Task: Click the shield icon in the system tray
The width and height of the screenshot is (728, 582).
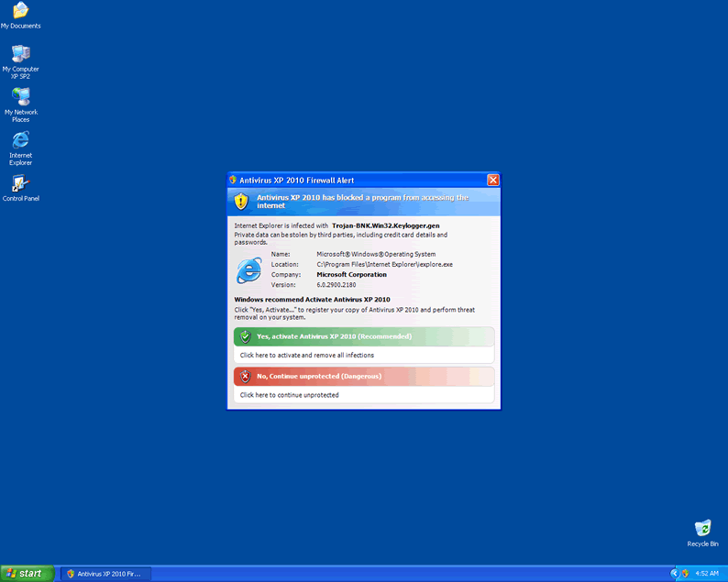Action: tap(685, 573)
